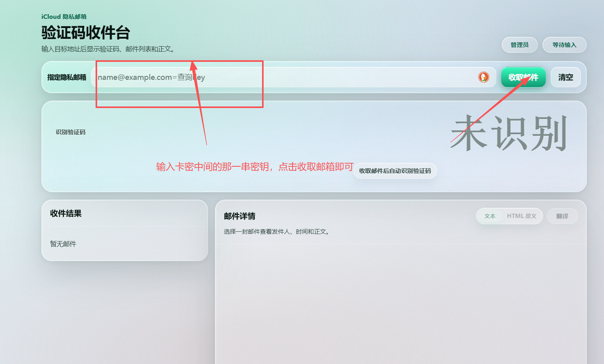604x364 pixels.
Task: Click the 指定隐私邮箱 field label
Action: click(67, 77)
